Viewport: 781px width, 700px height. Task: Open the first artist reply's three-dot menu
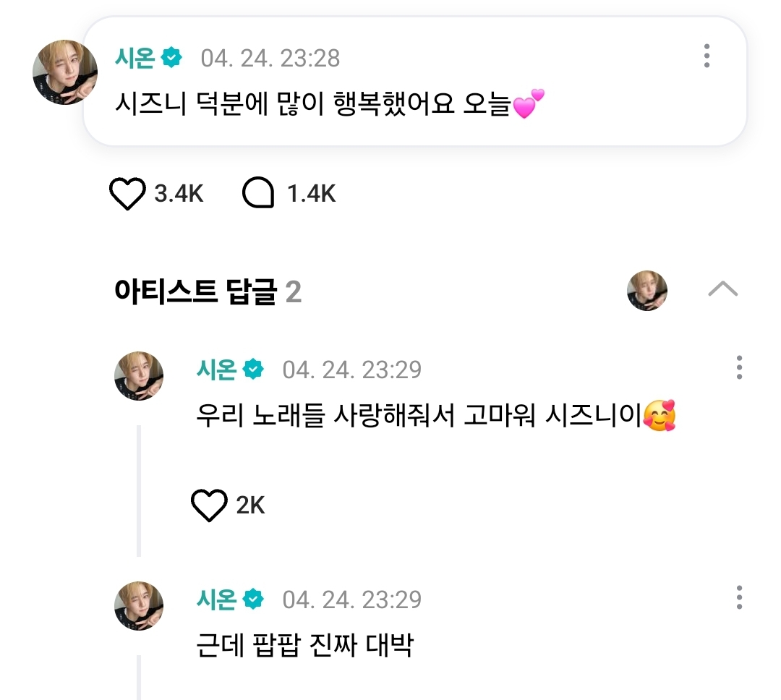(738, 367)
